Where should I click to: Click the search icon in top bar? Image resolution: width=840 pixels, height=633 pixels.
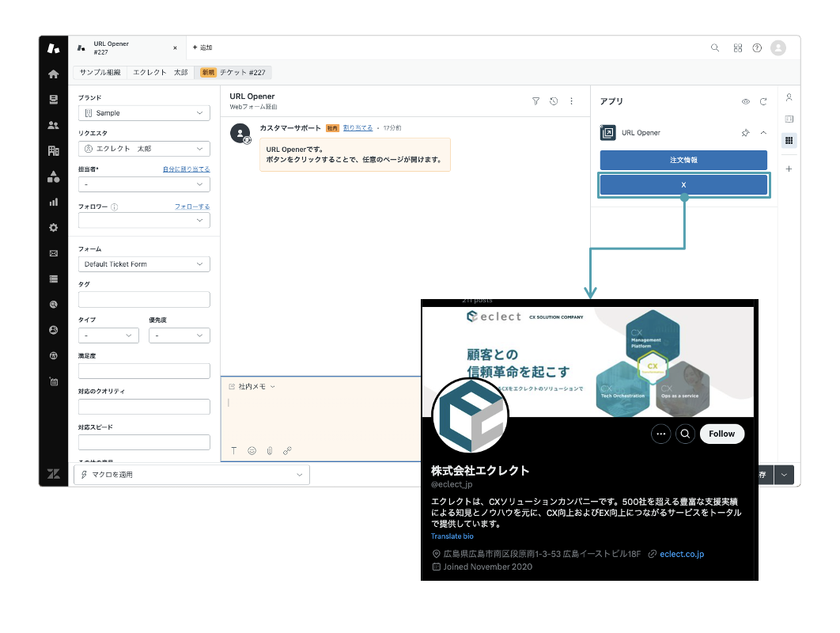(x=715, y=48)
